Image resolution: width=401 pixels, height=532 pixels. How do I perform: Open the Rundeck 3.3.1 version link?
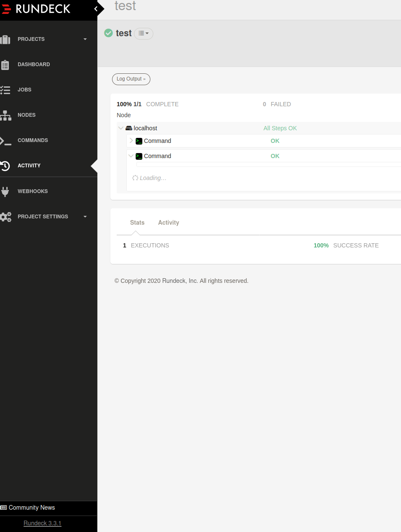click(42, 523)
